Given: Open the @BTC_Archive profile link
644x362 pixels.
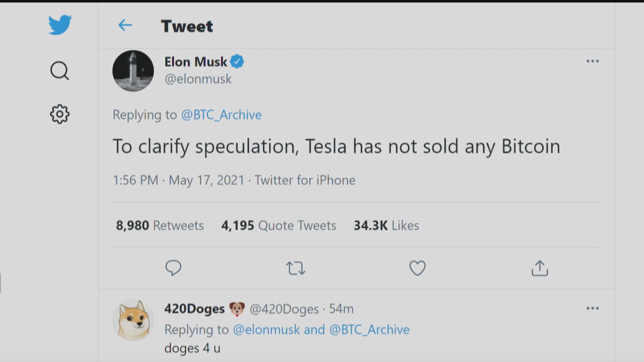Looking at the screenshot, I should click(222, 115).
